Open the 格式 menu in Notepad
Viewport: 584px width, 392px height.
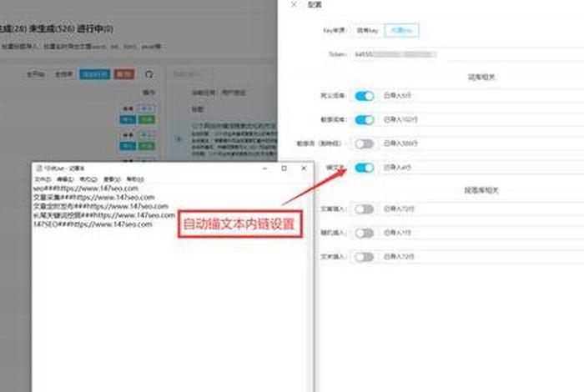[88, 179]
